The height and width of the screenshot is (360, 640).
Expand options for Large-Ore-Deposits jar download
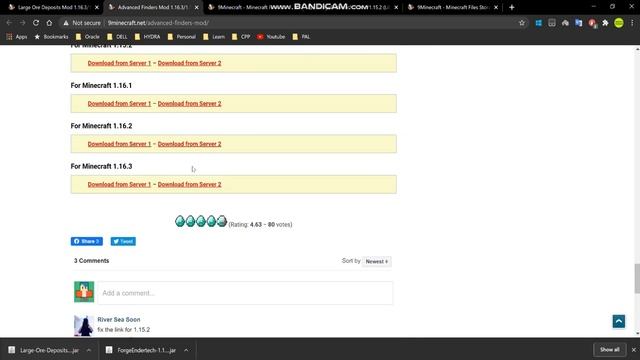[89, 350]
